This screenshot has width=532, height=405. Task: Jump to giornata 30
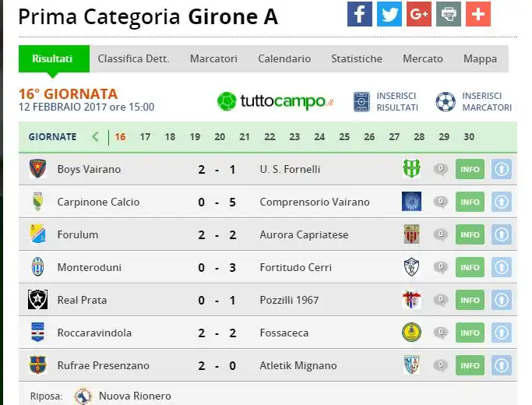[469, 137]
